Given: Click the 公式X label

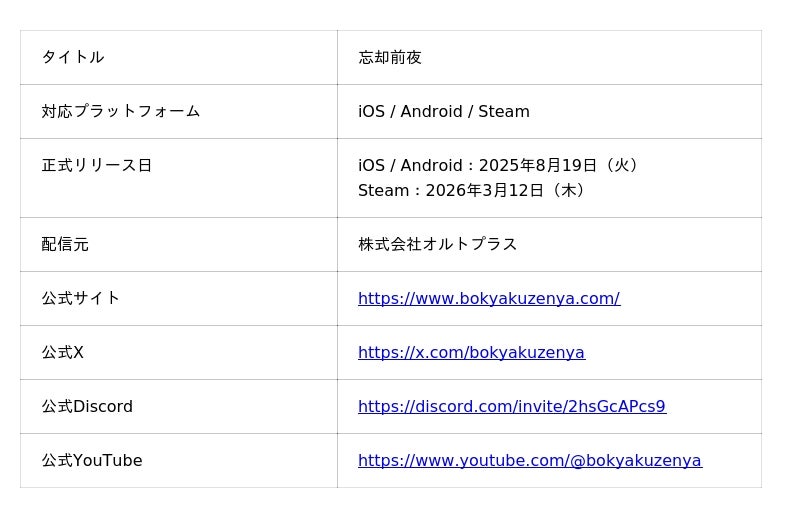Looking at the screenshot, I should pos(62,353).
